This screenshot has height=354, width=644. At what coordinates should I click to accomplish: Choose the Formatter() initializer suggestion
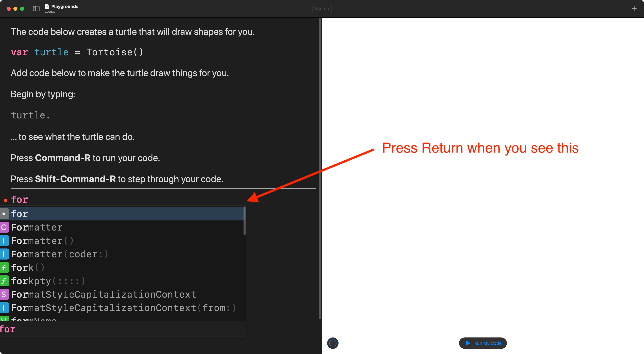pos(42,241)
